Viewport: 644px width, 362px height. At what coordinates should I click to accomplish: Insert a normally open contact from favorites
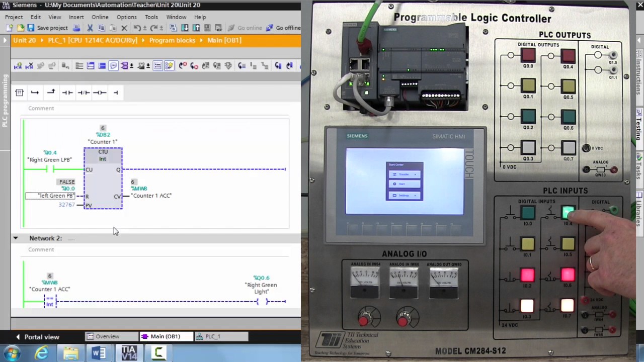[x=67, y=93]
